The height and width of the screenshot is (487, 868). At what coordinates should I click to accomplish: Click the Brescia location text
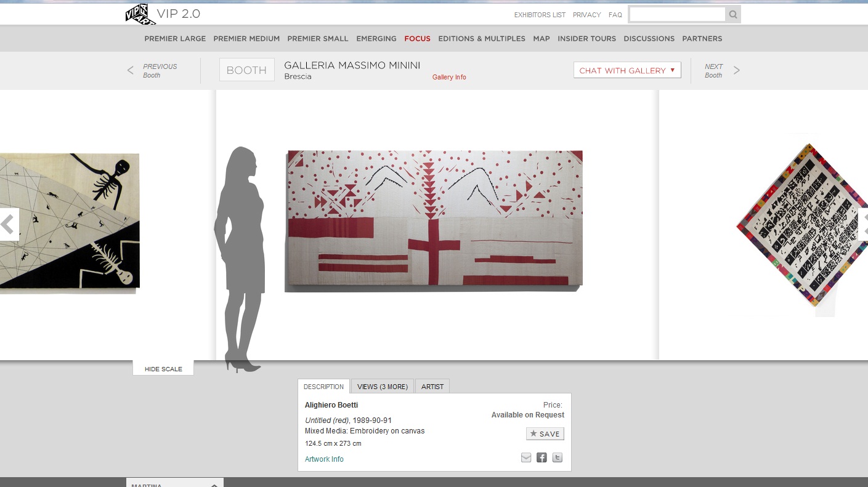coord(298,77)
